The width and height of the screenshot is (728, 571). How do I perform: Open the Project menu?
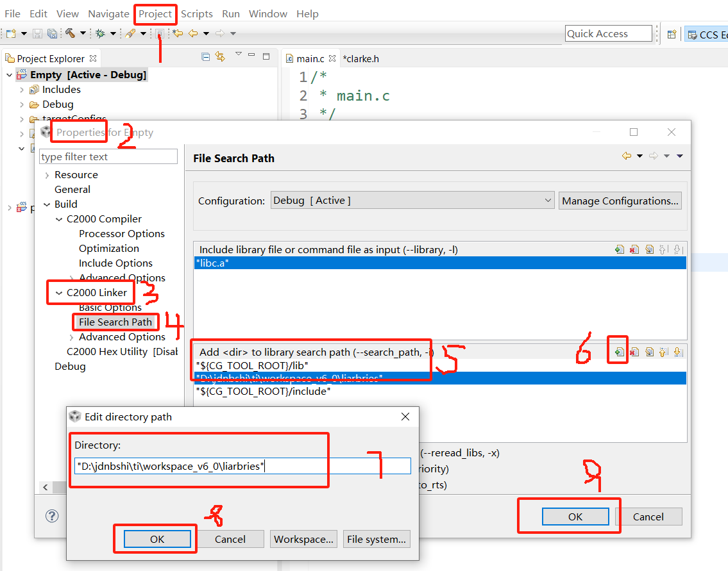(x=155, y=13)
